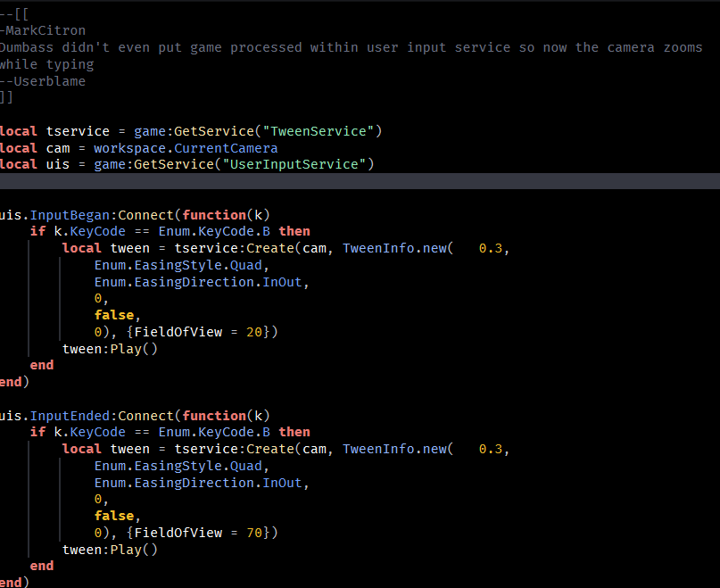Click 'tween:Play()' inside the InputBegan handler
The height and width of the screenshot is (588, 720).
[111, 349]
